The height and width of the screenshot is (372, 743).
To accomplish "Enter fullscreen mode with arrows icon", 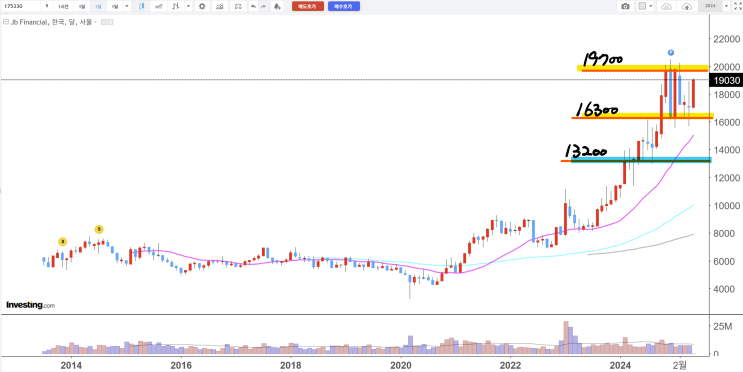I will (x=737, y=6).
